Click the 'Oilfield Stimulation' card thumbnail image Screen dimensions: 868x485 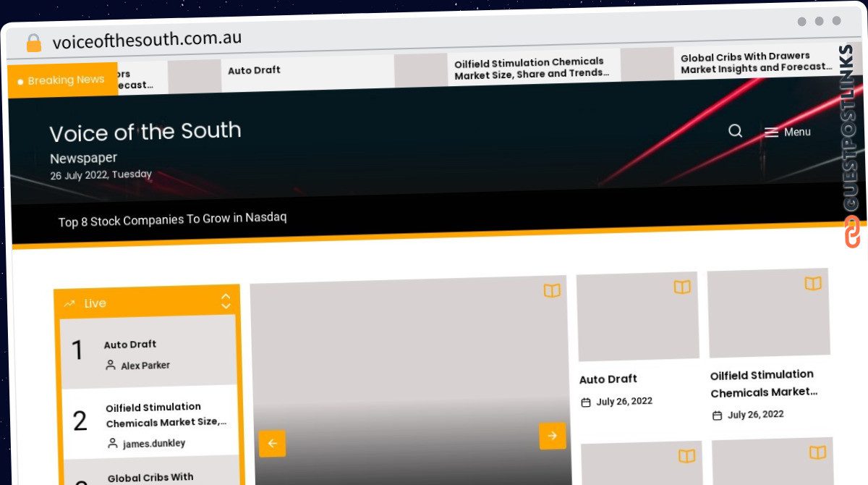click(x=768, y=313)
